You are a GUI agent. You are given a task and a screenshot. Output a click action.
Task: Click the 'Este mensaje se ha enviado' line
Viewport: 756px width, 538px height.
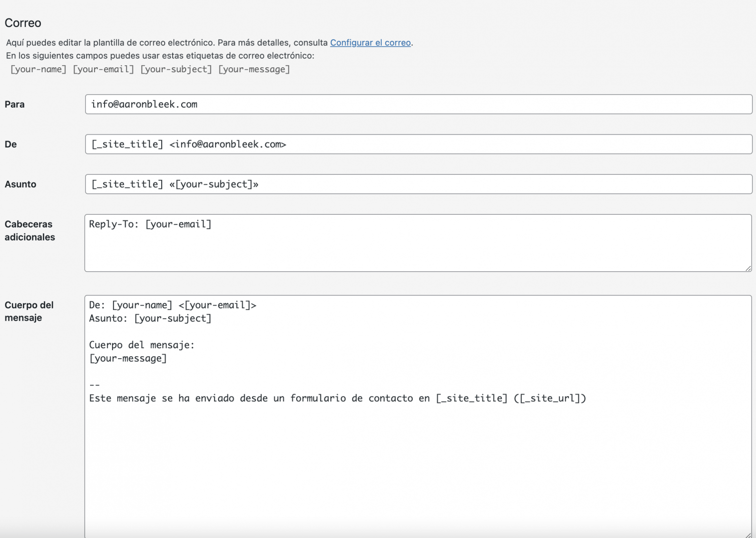click(x=337, y=398)
